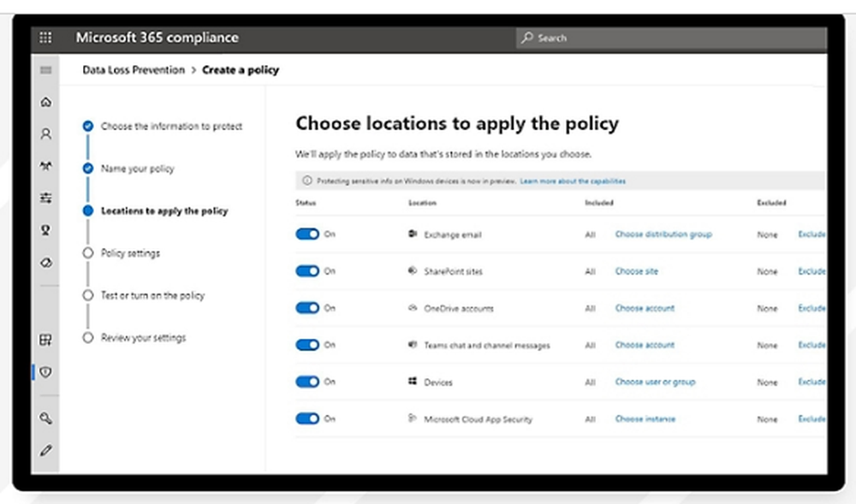Viewport: 856px width, 504px height.
Task: Open the trophy score sidebar icon
Action: [x=46, y=230]
